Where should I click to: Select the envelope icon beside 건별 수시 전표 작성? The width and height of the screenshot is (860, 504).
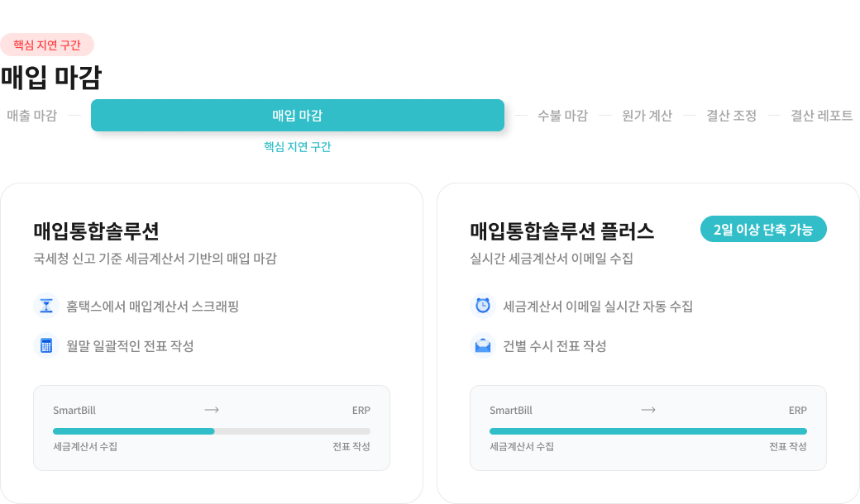pyautogui.click(x=482, y=345)
